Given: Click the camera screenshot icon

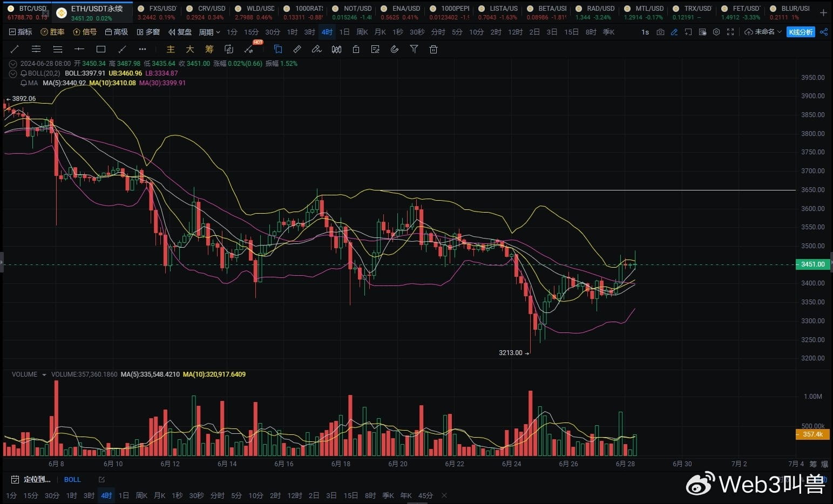Looking at the screenshot, I should [x=660, y=32].
